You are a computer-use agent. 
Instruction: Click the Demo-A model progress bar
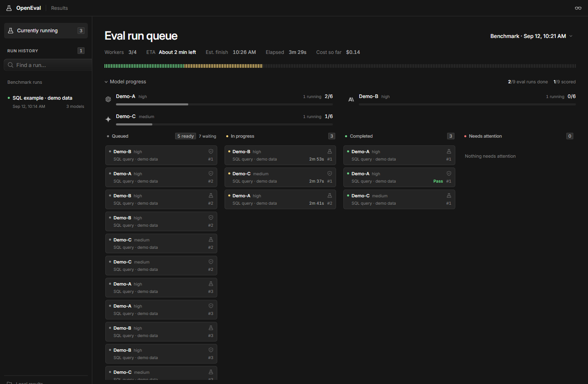click(224, 105)
